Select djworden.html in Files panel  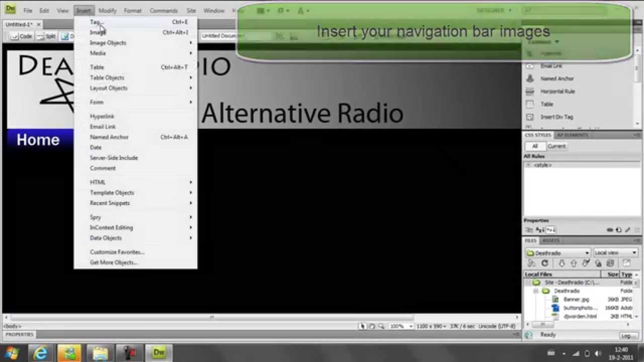coord(580,316)
